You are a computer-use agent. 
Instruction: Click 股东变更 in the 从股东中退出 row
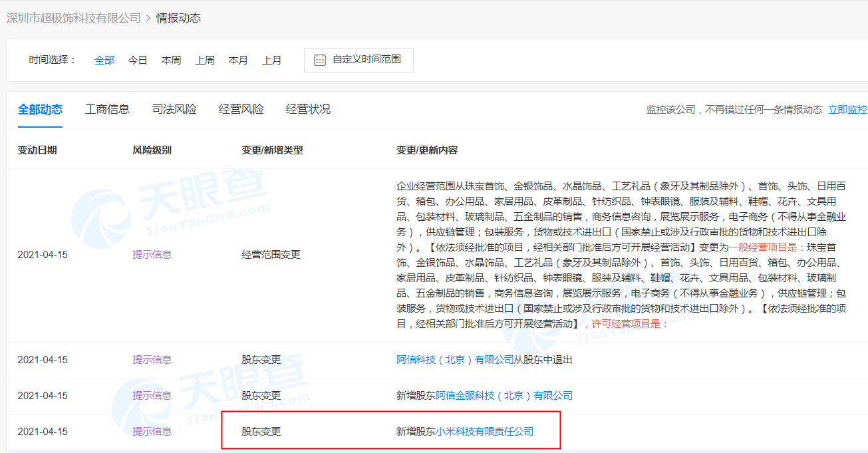tap(261, 360)
